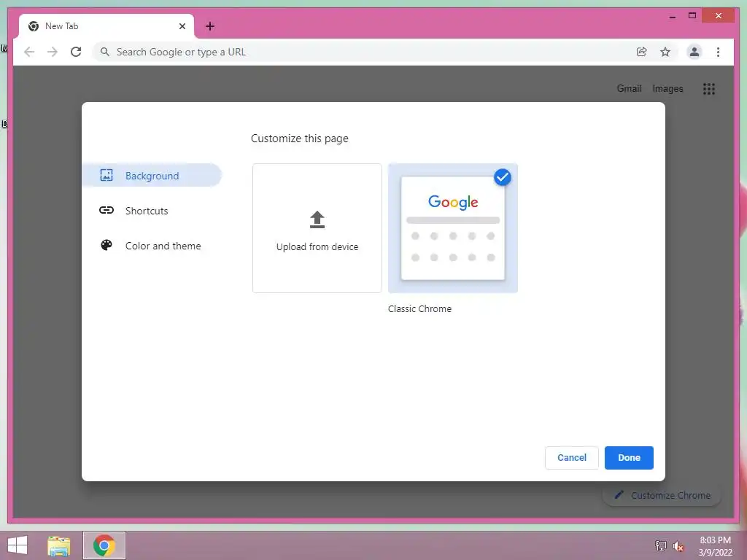747x560 pixels.
Task: Go back to previous page
Action: click(29, 52)
